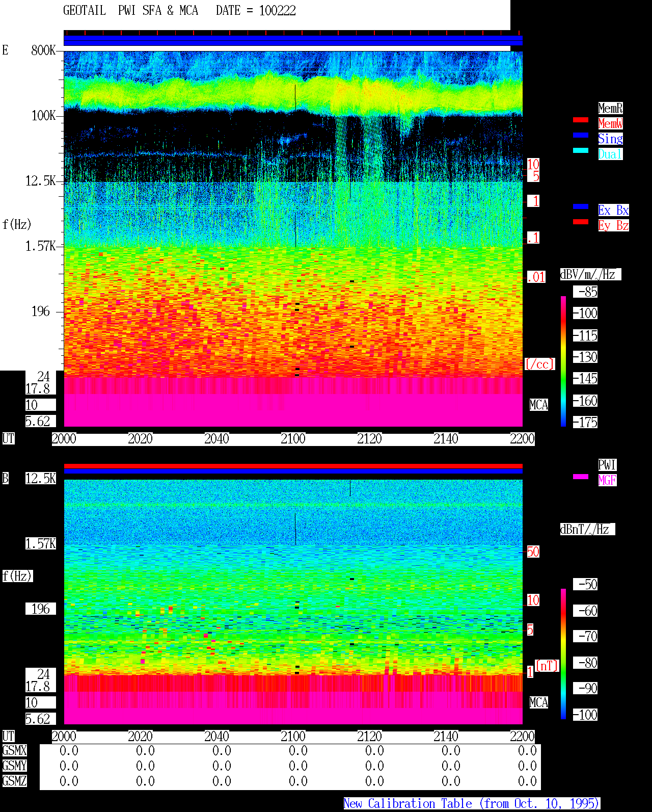Image resolution: width=652 pixels, height=812 pixels.
Task: Click the red MemW legend swatch
Action: coord(581,120)
